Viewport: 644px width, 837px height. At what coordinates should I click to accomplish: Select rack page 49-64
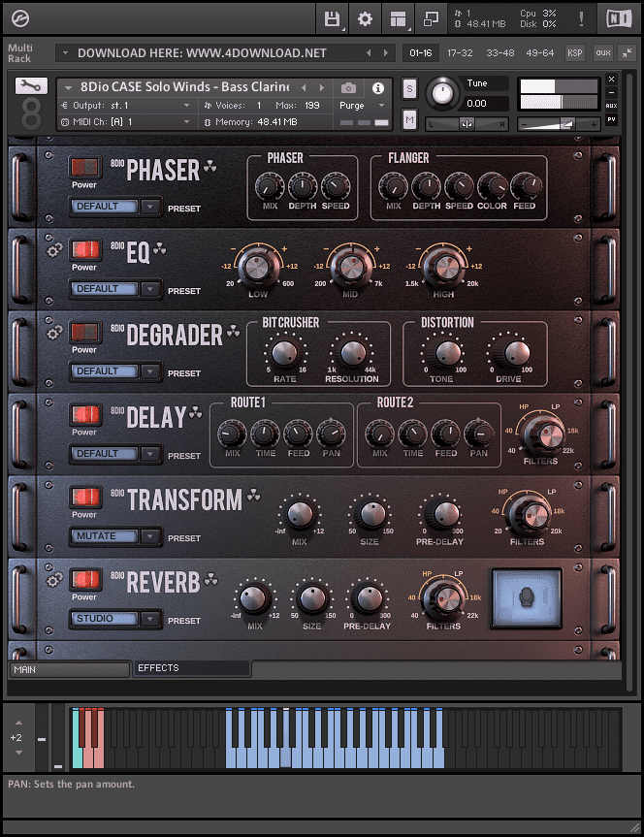point(540,52)
